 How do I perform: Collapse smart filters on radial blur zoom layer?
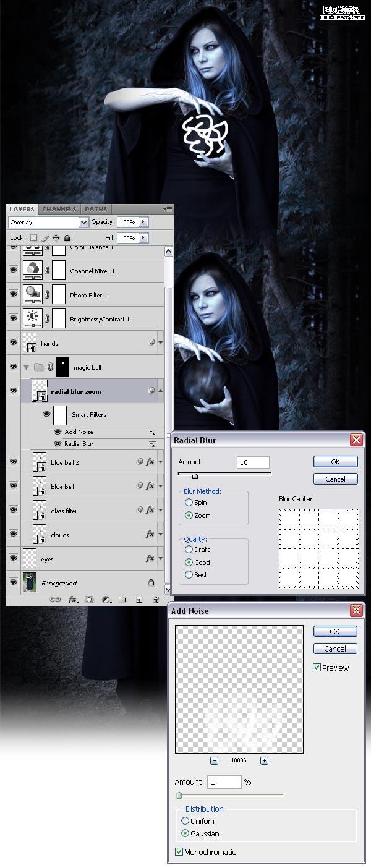tap(161, 391)
